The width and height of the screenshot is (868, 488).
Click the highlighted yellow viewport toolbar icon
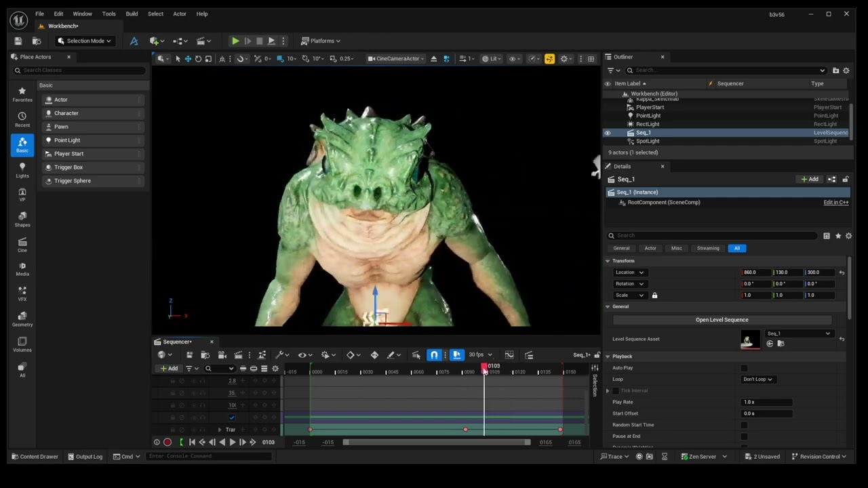click(x=549, y=59)
